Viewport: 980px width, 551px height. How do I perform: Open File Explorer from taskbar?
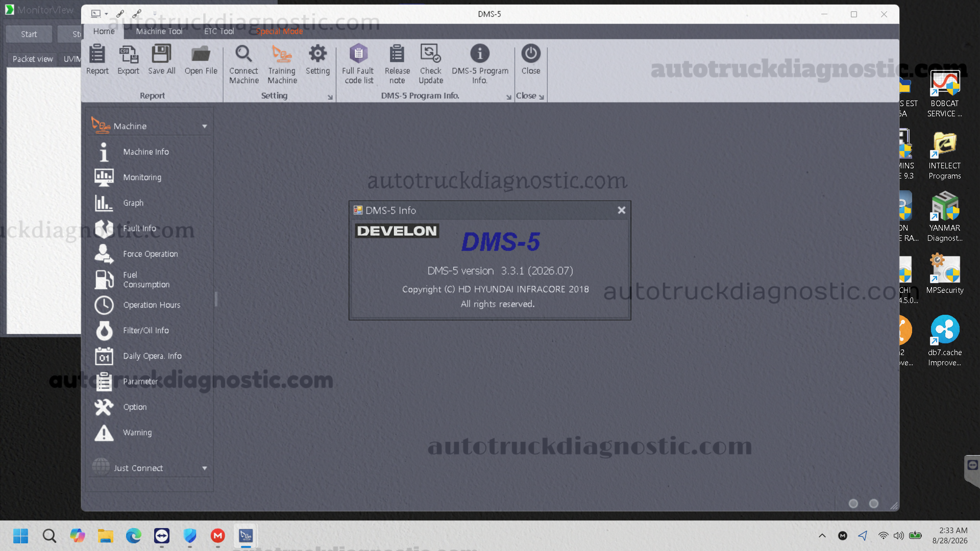click(105, 536)
